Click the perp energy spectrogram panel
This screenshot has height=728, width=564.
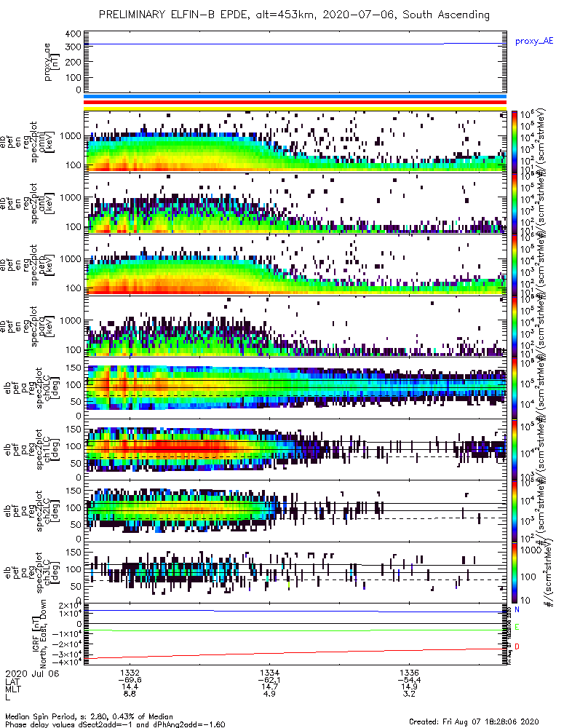coord(295,265)
